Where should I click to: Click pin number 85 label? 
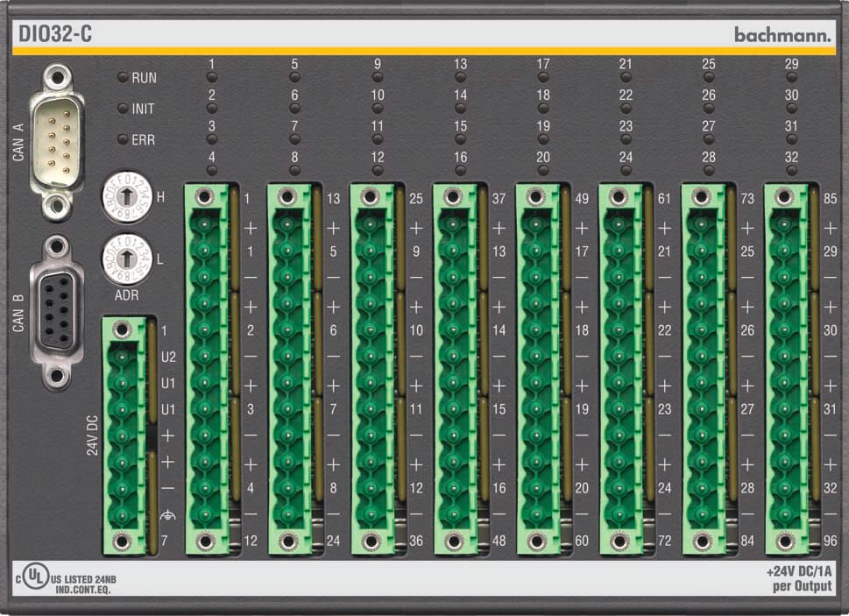[830, 199]
